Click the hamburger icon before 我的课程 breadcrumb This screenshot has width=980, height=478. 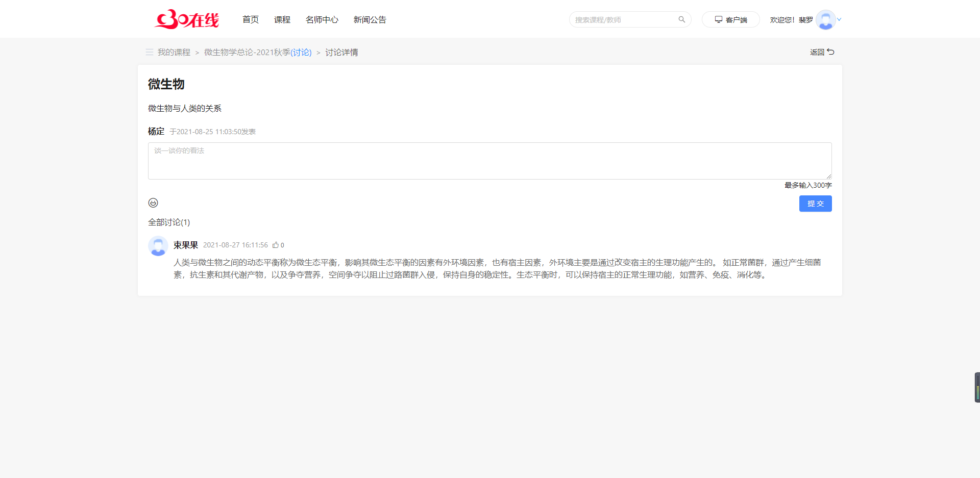click(149, 52)
